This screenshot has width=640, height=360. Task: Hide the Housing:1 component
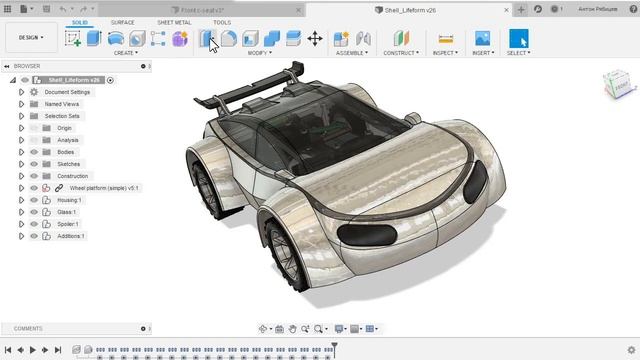coord(34,200)
